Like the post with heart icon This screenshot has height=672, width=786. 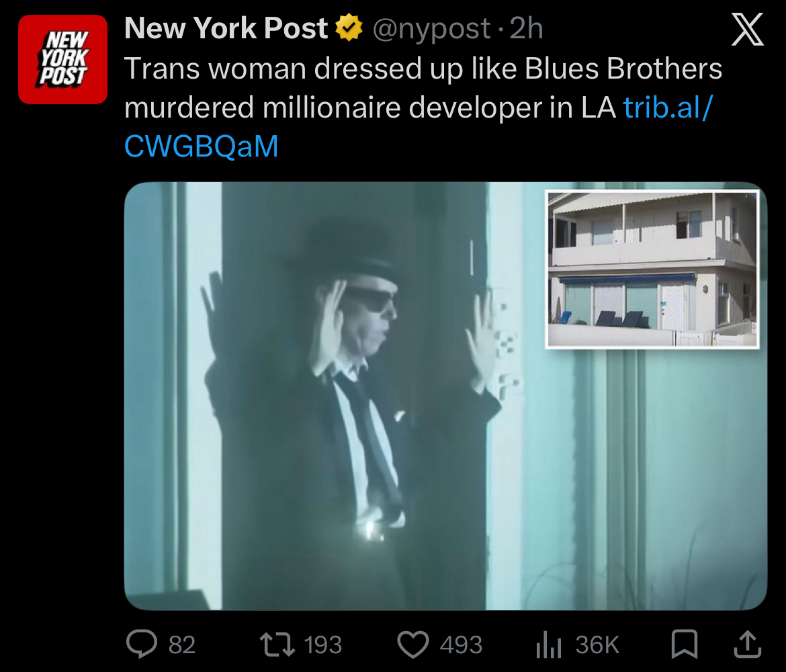coord(413,644)
